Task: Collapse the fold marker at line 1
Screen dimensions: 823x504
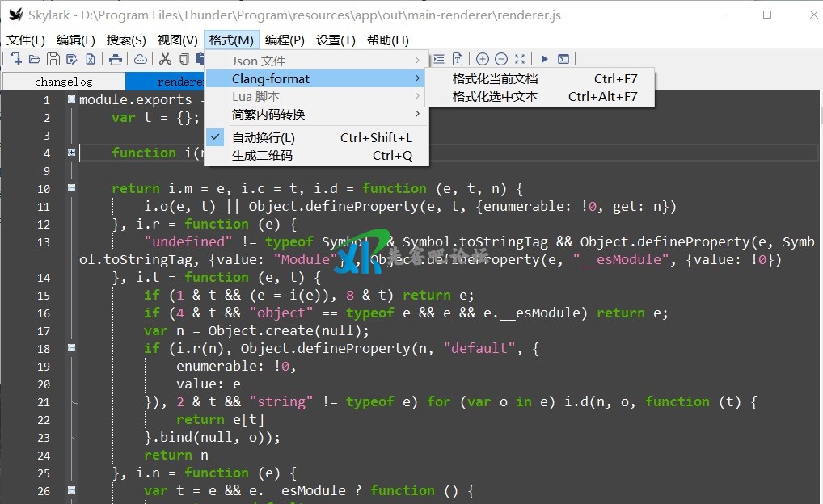Action: point(71,100)
